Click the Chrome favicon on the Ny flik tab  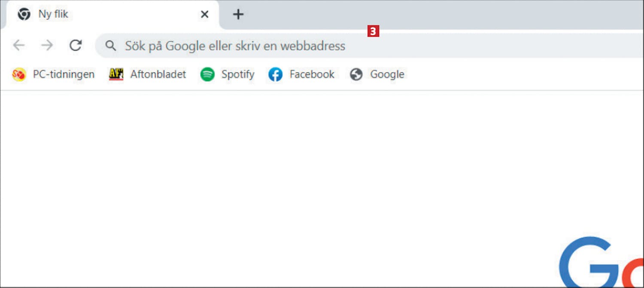pyautogui.click(x=24, y=14)
